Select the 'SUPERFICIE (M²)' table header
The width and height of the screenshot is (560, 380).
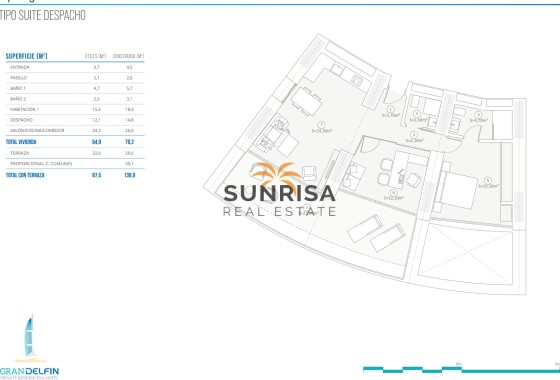[x=26, y=56]
